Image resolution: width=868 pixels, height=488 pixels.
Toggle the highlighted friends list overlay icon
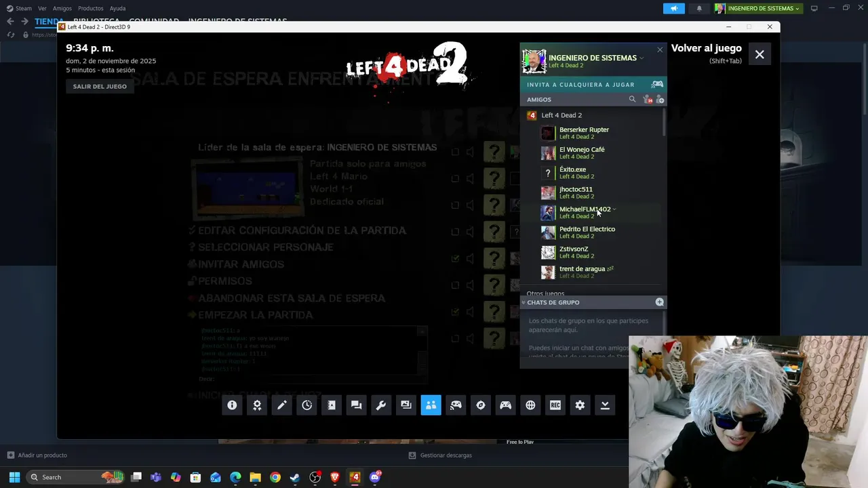tap(431, 405)
